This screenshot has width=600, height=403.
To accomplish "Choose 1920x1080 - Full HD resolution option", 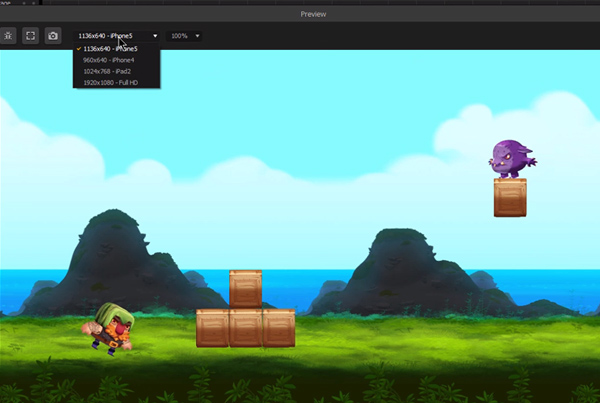I will click(x=116, y=82).
